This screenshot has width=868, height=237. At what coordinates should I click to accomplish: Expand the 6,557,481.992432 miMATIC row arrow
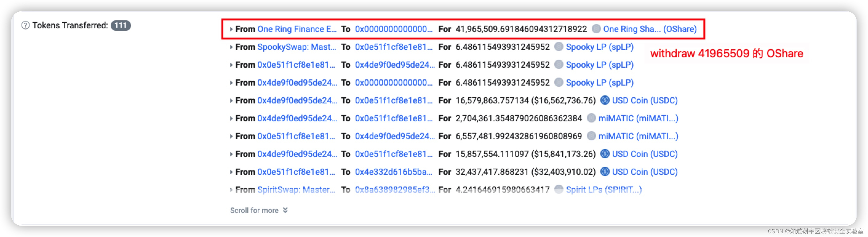pyautogui.click(x=231, y=137)
